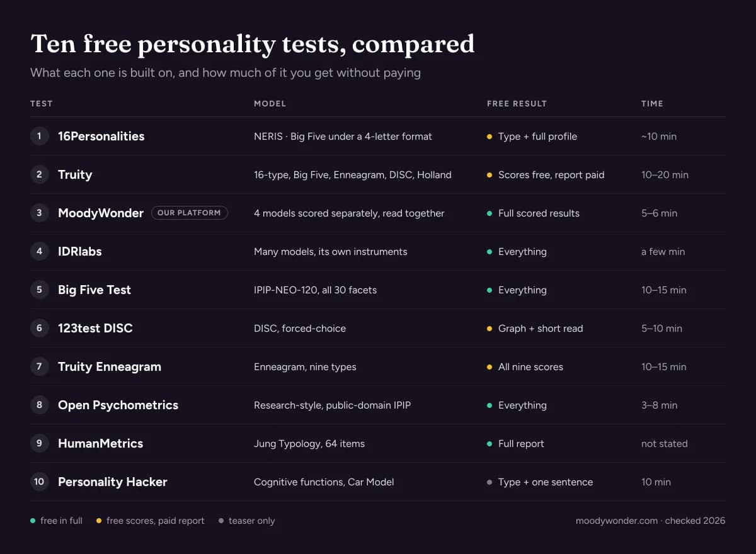Click 'Everything' in the Big Five Test row
Viewport: 756px width, 554px height.
(522, 290)
